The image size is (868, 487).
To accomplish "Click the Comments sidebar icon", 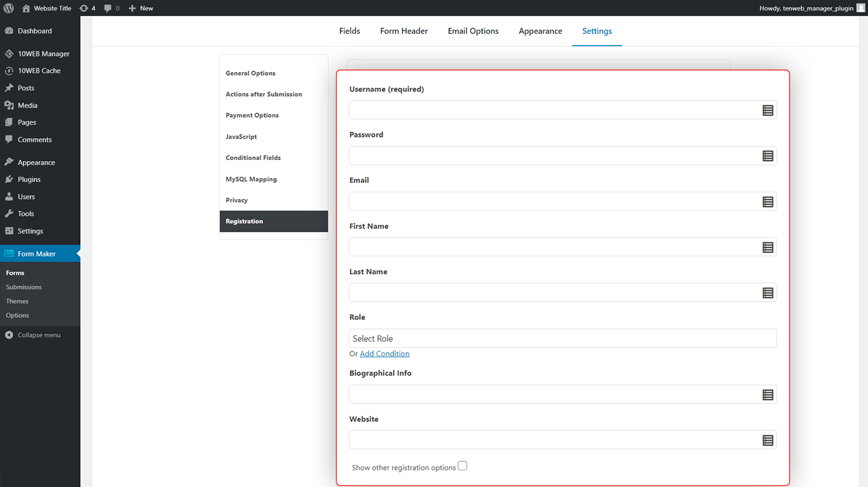I will point(9,139).
